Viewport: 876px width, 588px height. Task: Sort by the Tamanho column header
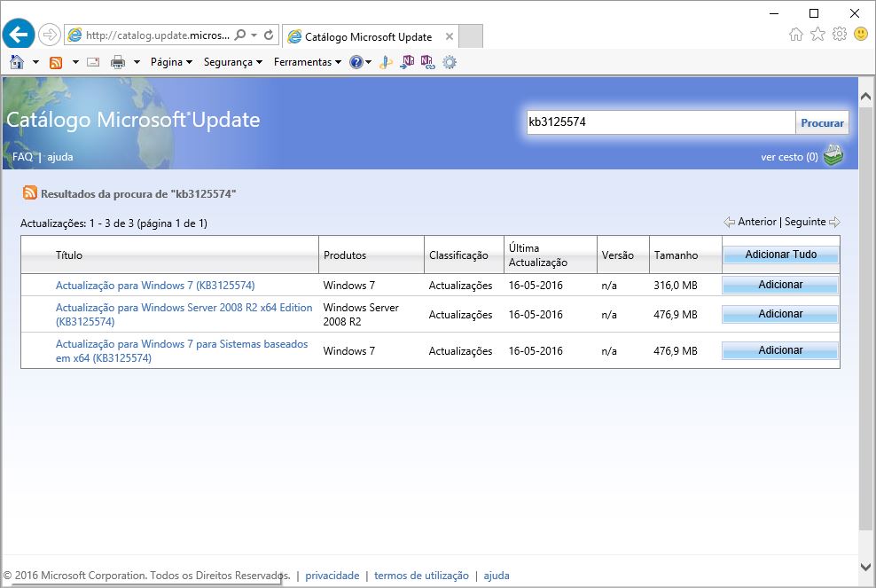pyautogui.click(x=676, y=255)
